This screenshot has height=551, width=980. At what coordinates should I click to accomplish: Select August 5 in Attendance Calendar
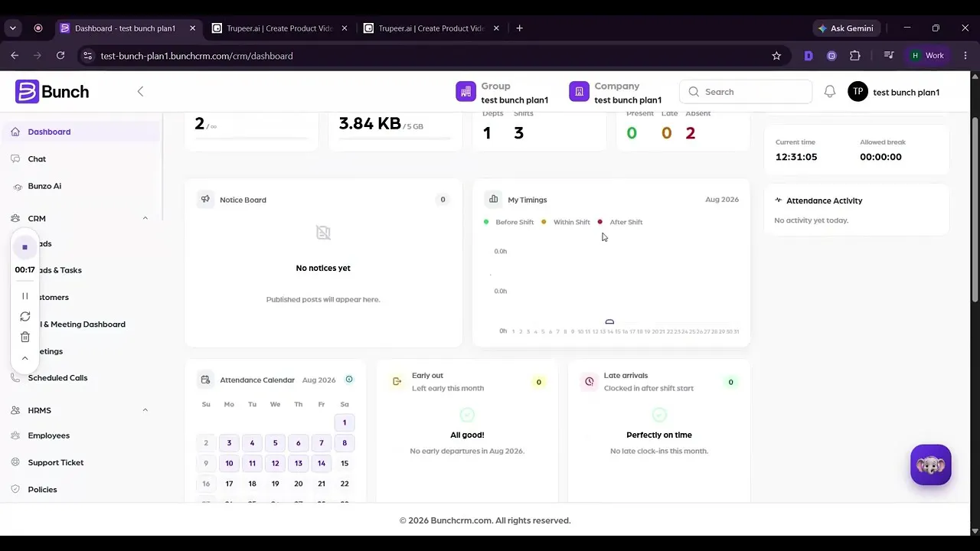(x=275, y=443)
